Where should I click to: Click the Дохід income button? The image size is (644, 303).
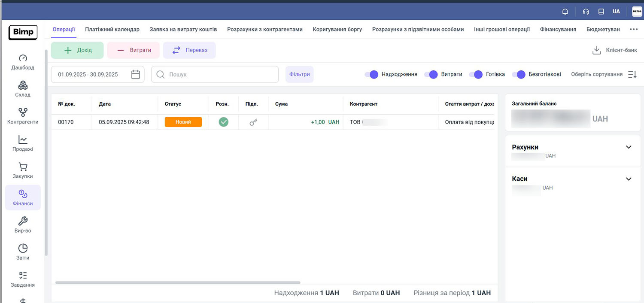point(77,50)
